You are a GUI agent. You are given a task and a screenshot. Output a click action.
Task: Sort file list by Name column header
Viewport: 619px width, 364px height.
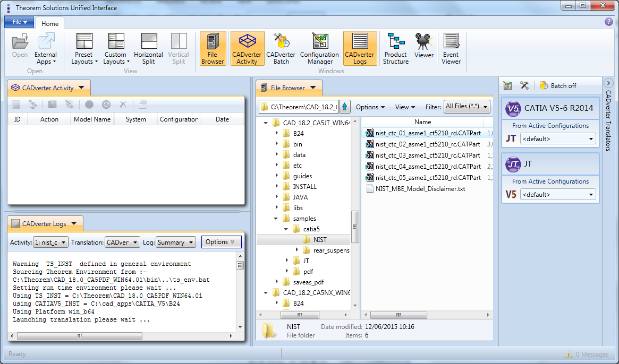[423, 122]
